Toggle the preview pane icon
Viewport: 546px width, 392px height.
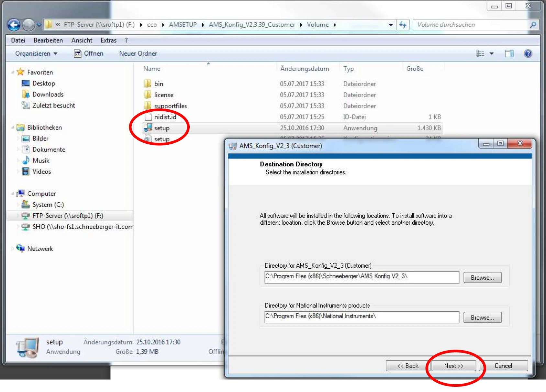[x=509, y=54]
